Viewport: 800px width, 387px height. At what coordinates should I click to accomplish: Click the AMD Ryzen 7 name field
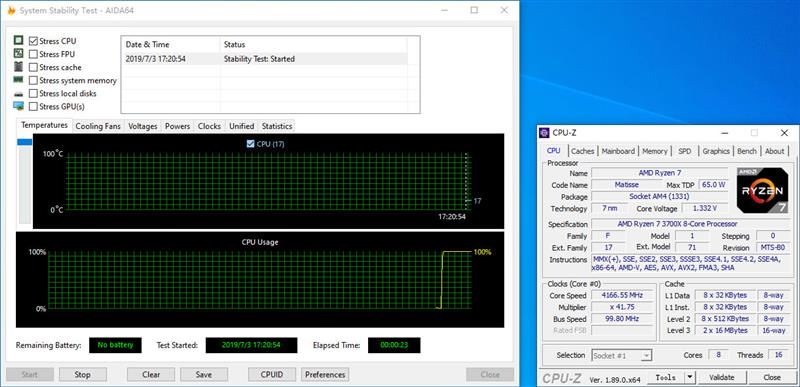click(660, 173)
